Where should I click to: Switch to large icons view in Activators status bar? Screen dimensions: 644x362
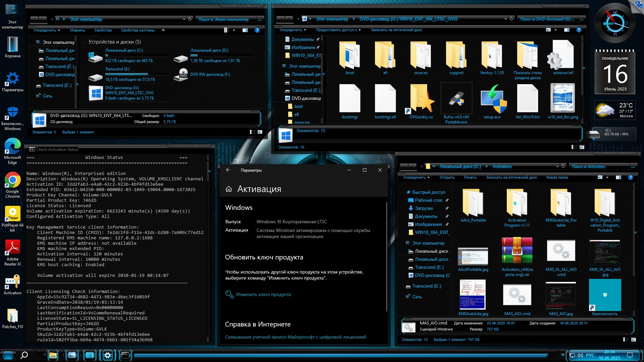point(634,340)
